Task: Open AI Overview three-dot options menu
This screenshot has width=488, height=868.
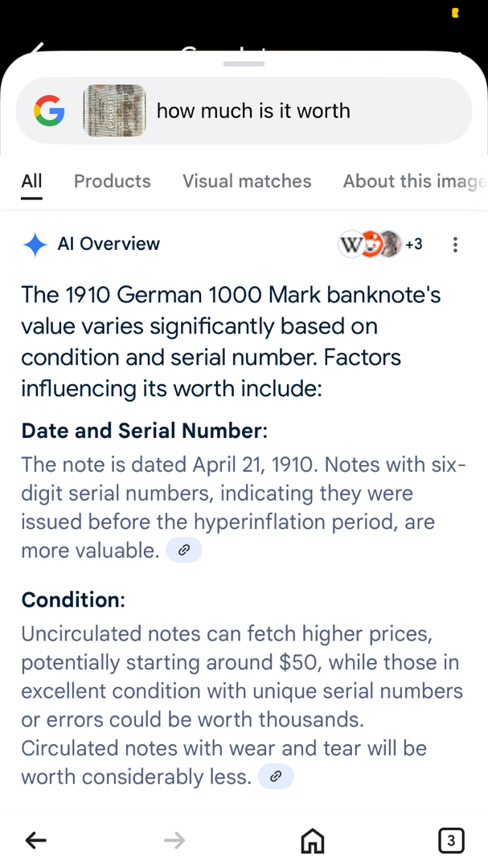Action: (455, 244)
